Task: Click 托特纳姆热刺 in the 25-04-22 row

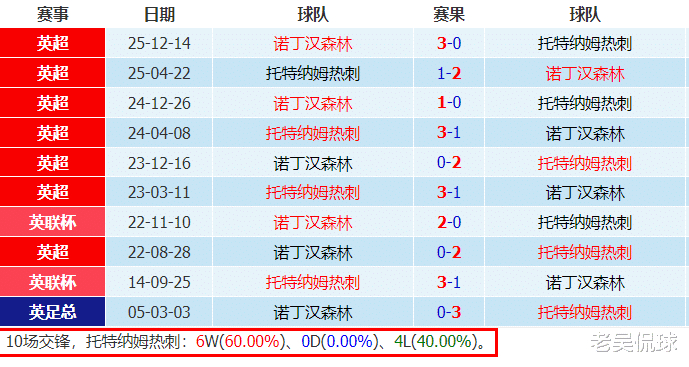Action: [x=313, y=73]
